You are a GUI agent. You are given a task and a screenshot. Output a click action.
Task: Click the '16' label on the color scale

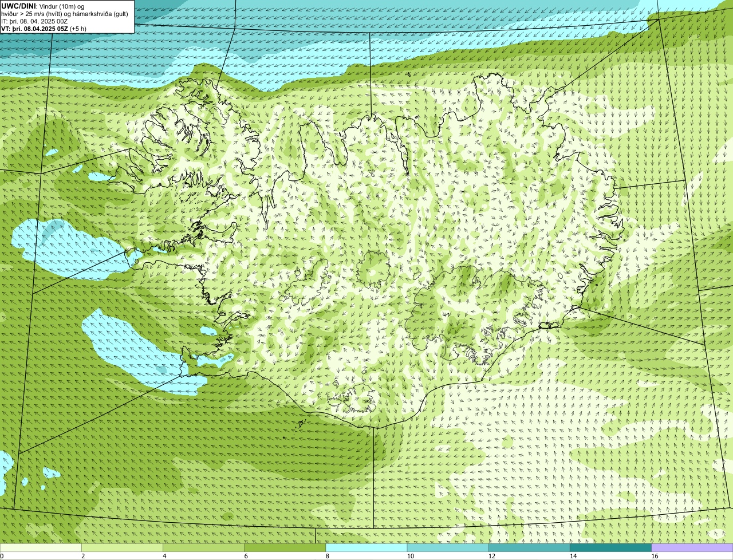click(655, 556)
